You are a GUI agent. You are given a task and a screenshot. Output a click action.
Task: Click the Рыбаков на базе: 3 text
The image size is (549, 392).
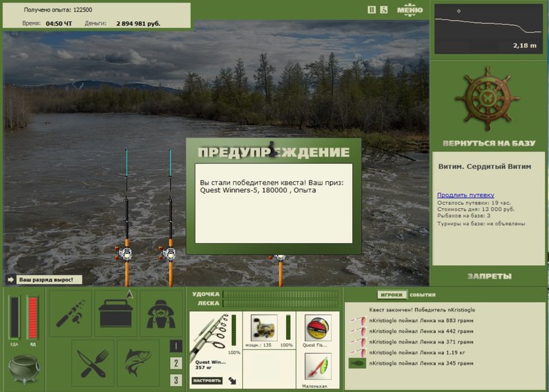tap(464, 216)
